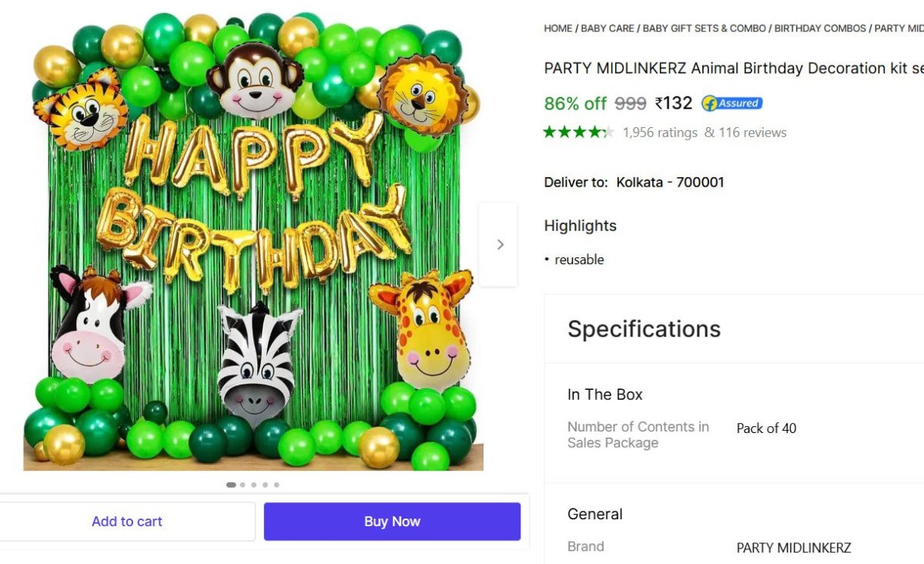The image size is (924, 564).
Task: Click the truncated PARTY MID breadcrumb
Action: click(x=899, y=29)
